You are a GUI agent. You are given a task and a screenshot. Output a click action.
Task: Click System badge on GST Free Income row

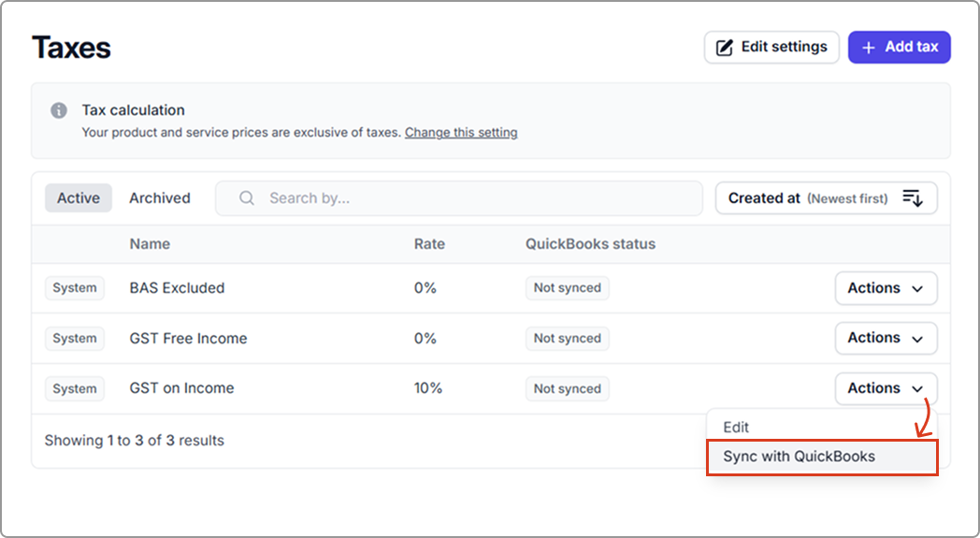click(x=75, y=339)
